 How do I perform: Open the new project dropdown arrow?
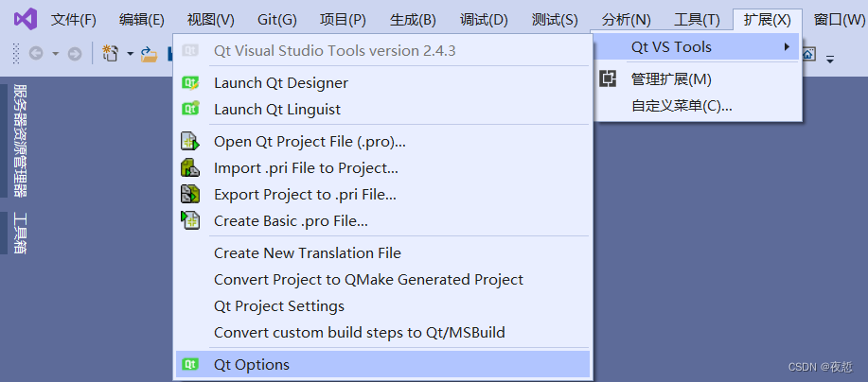click(130, 54)
